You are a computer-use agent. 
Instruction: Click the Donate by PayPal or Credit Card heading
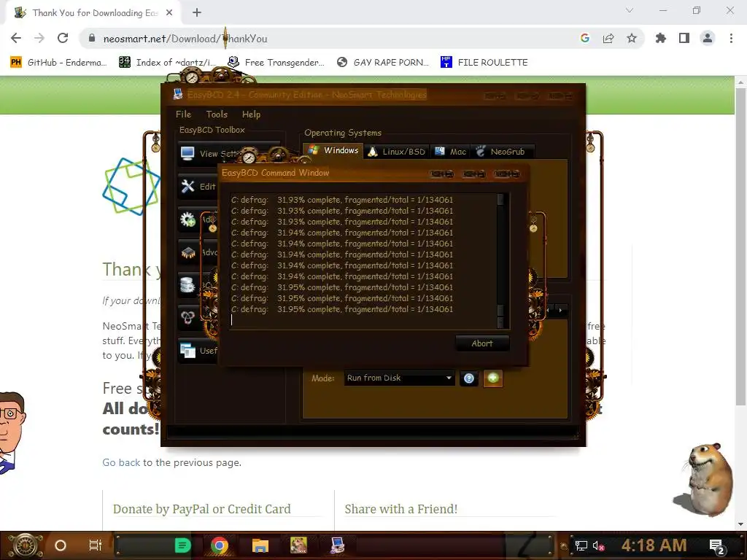201,509
